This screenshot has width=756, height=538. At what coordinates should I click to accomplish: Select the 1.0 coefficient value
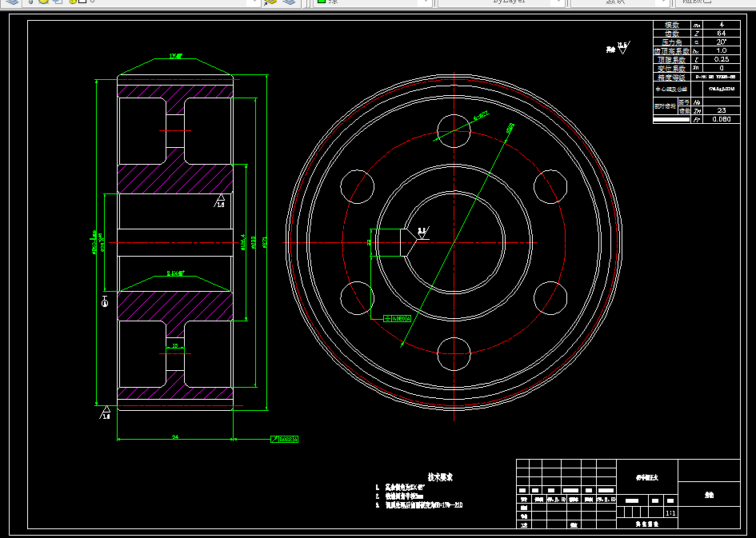coord(722,50)
